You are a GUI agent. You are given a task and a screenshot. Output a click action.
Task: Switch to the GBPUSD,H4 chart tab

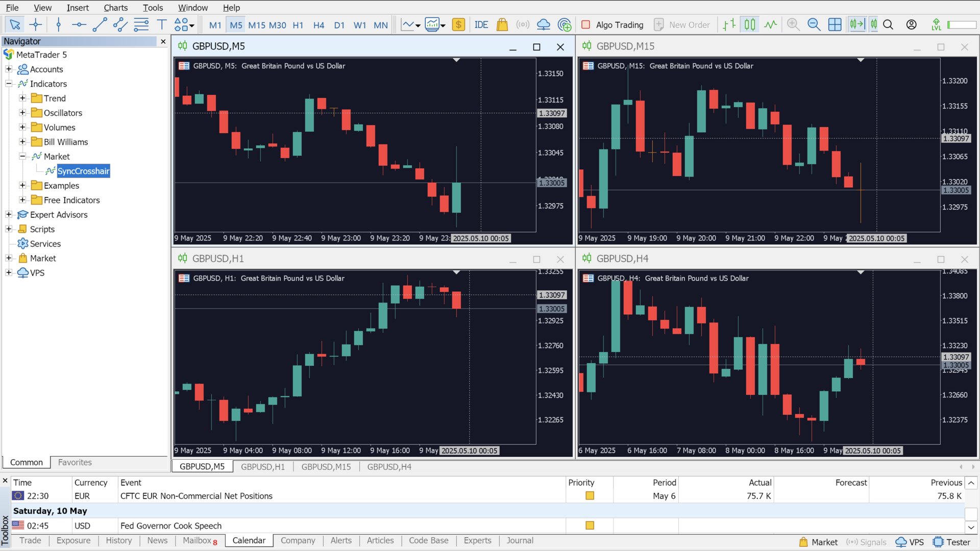[x=389, y=466]
